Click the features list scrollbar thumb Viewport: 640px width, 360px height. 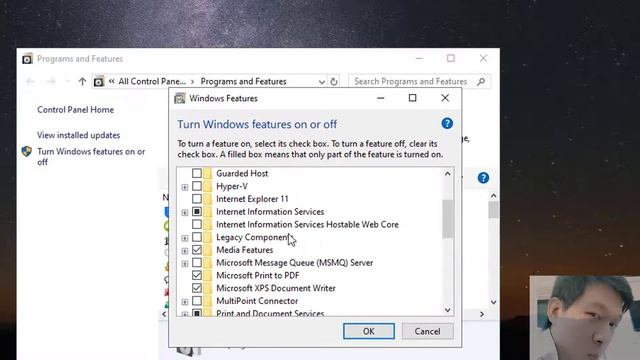(x=448, y=219)
